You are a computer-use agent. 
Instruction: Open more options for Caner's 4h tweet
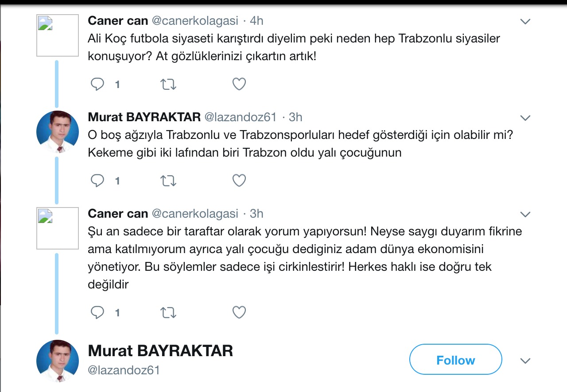click(x=525, y=21)
